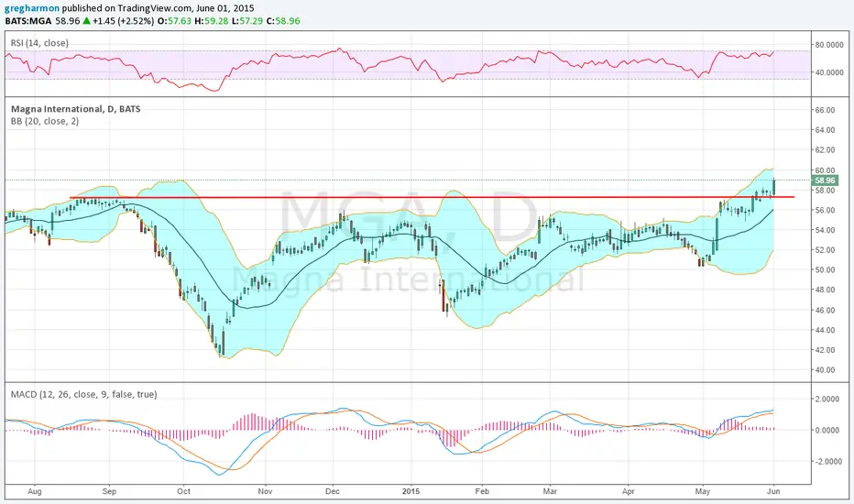Click the Nov label on time axis
This screenshot has height=504, width=854.
pyautogui.click(x=265, y=491)
